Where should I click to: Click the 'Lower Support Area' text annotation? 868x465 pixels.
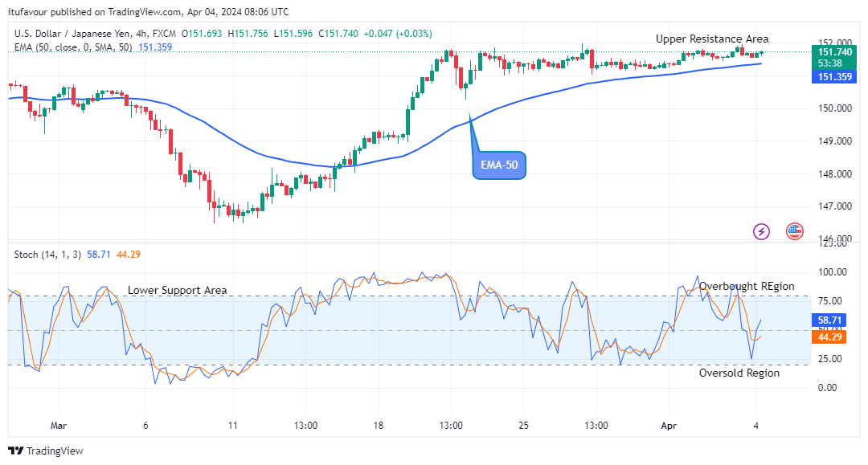coord(177,290)
